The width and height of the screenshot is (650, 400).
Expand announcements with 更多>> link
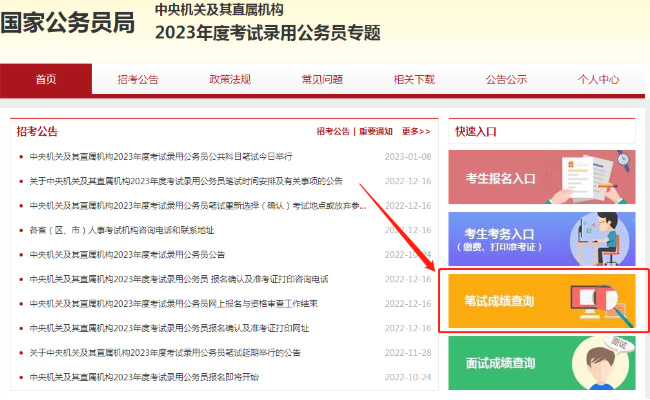(416, 131)
